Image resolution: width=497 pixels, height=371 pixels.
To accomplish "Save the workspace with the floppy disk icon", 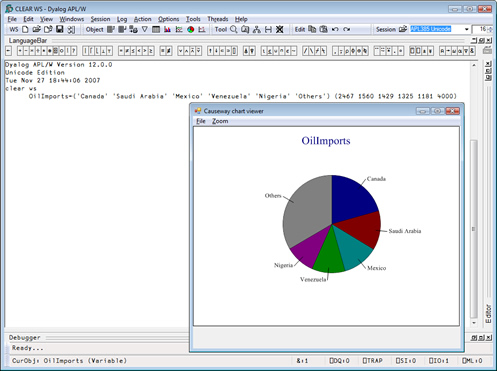I will pos(60,29).
